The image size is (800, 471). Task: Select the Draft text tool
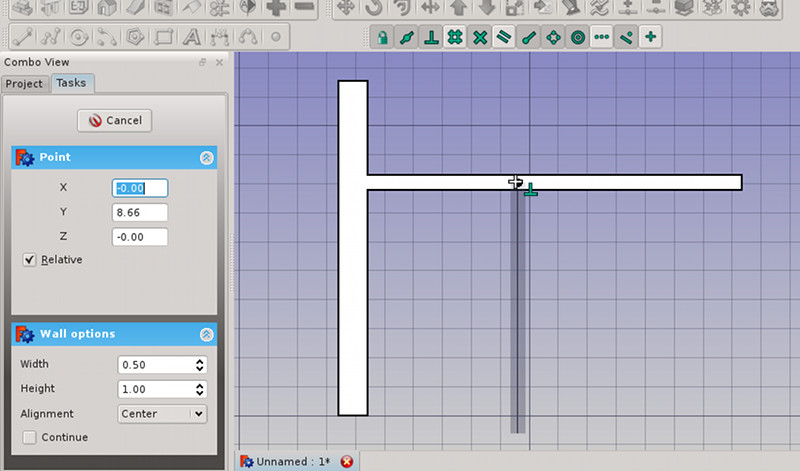191,37
